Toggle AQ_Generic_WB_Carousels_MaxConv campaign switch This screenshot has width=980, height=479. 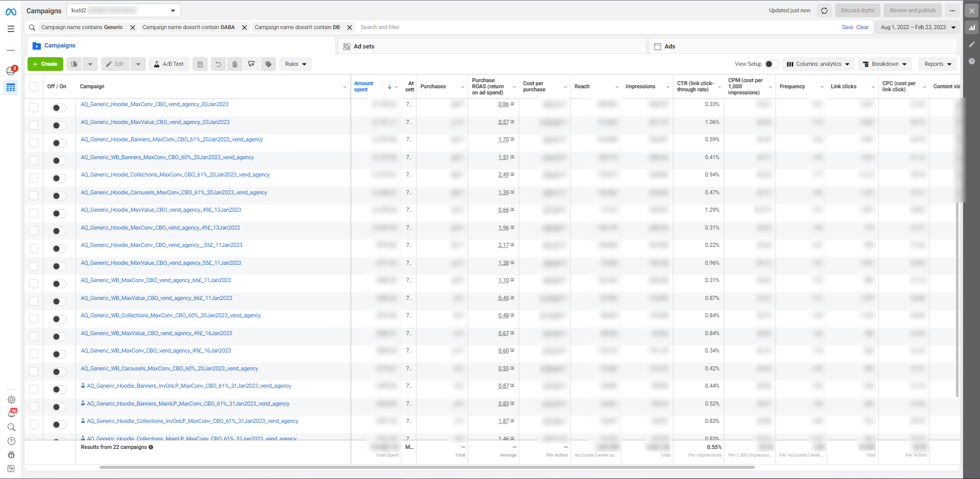point(59,372)
